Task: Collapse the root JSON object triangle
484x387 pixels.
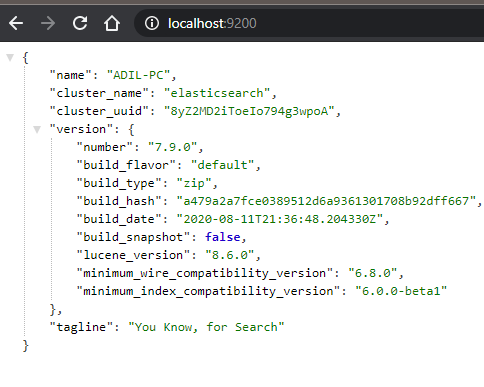Action: [10, 58]
